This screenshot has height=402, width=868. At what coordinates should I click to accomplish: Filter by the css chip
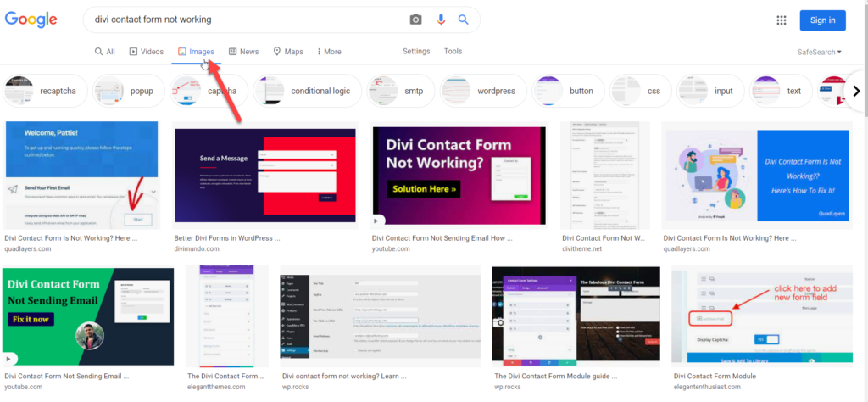point(641,91)
